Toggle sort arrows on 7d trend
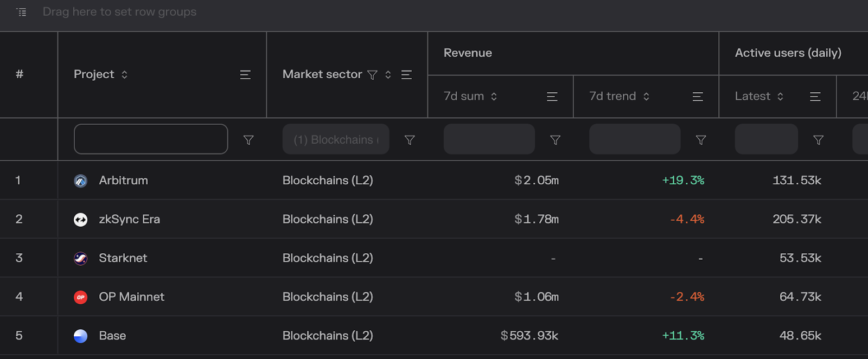Viewport: 868px width, 359px height. coord(646,97)
